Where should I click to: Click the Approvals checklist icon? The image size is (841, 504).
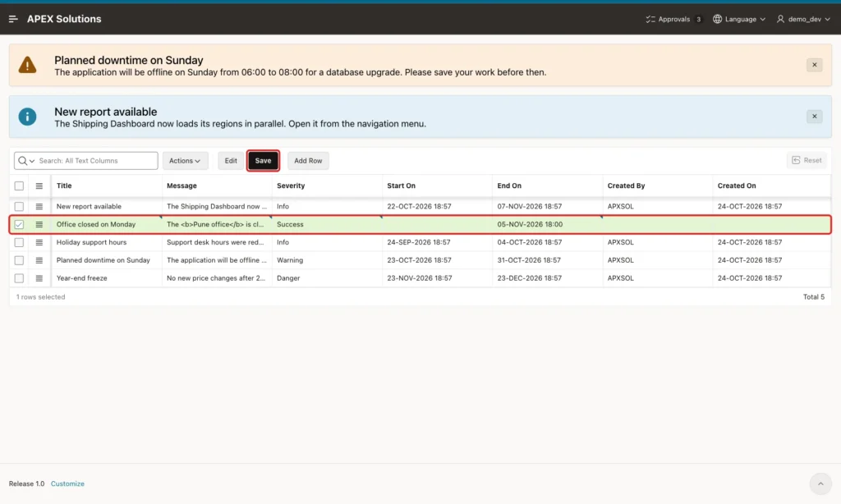point(650,19)
